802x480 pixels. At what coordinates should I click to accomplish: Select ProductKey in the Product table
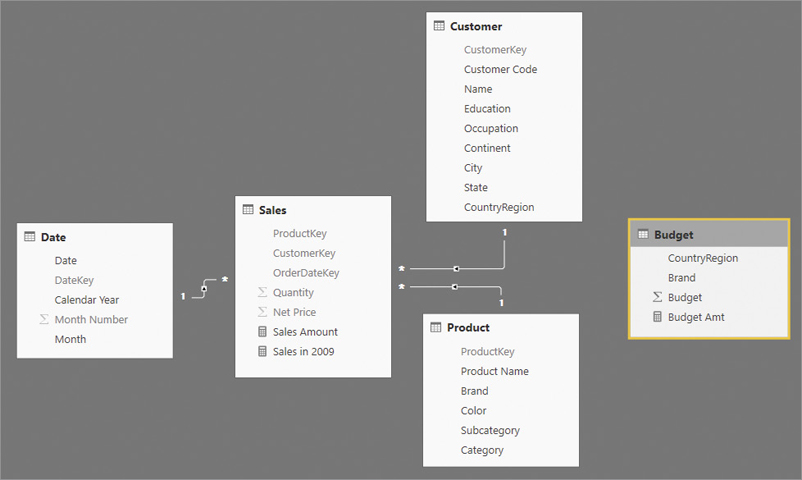[487, 352]
